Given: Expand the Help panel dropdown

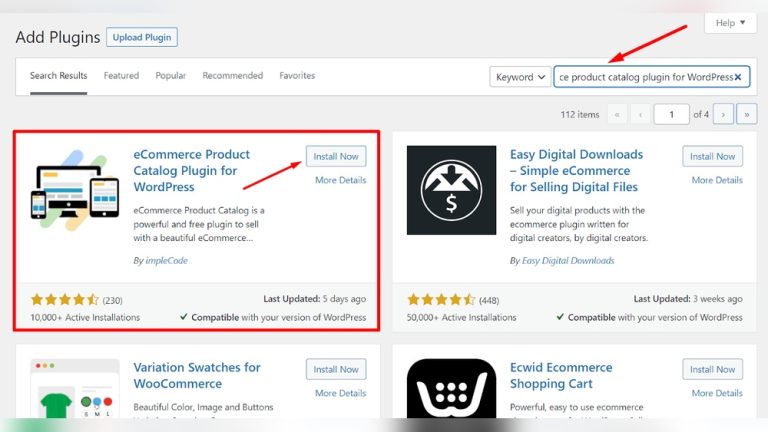Looking at the screenshot, I should coord(730,23).
